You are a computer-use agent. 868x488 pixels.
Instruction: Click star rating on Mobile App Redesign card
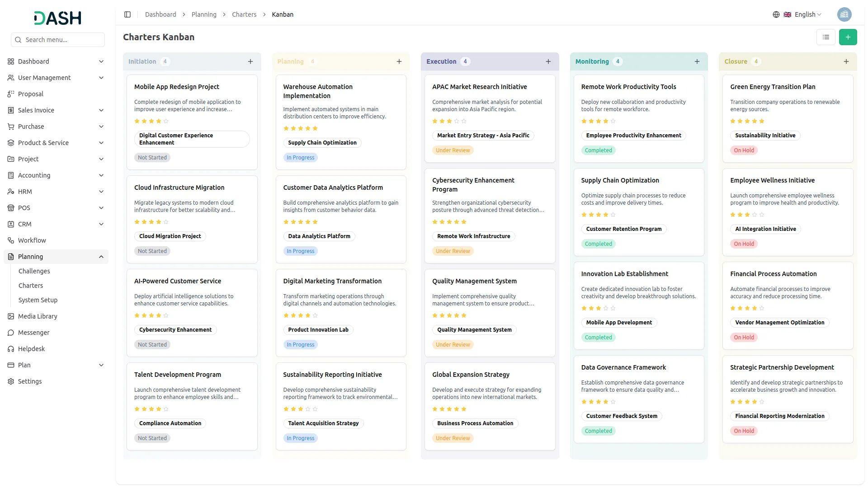151,121
